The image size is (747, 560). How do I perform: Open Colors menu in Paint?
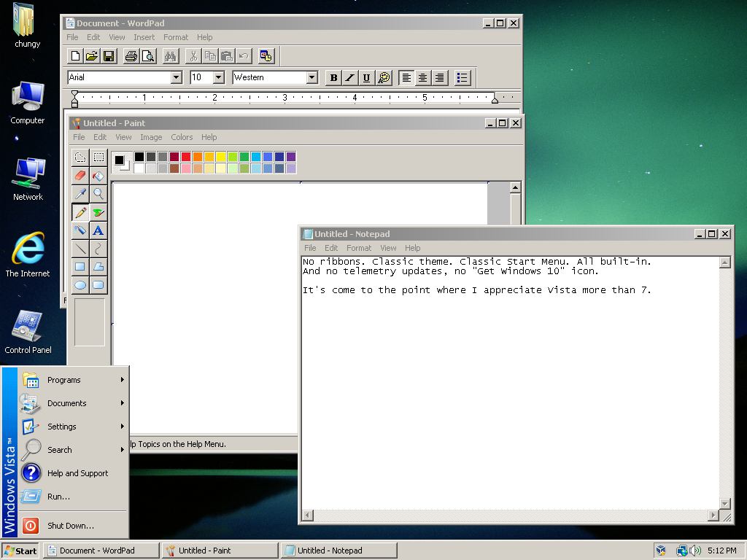coord(182,137)
